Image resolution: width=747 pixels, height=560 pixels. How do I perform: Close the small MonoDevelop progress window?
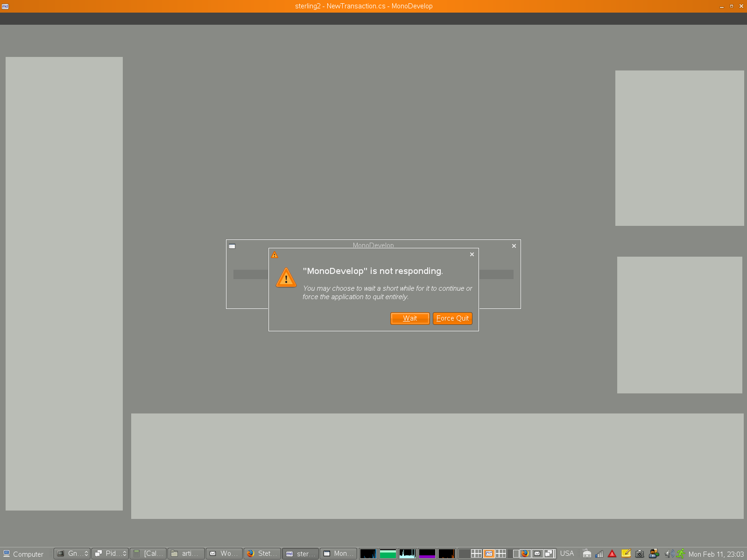pyautogui.click(x=514, y=246)
